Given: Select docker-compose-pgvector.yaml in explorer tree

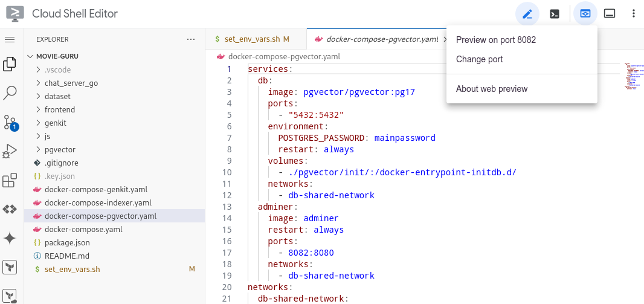Looking at the screenshot, I should click(x=115, y=216).
